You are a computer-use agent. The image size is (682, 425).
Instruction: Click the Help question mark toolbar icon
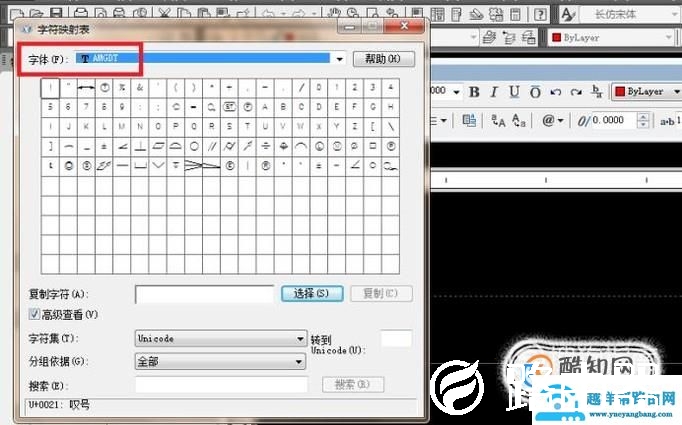tap(540, 14)
